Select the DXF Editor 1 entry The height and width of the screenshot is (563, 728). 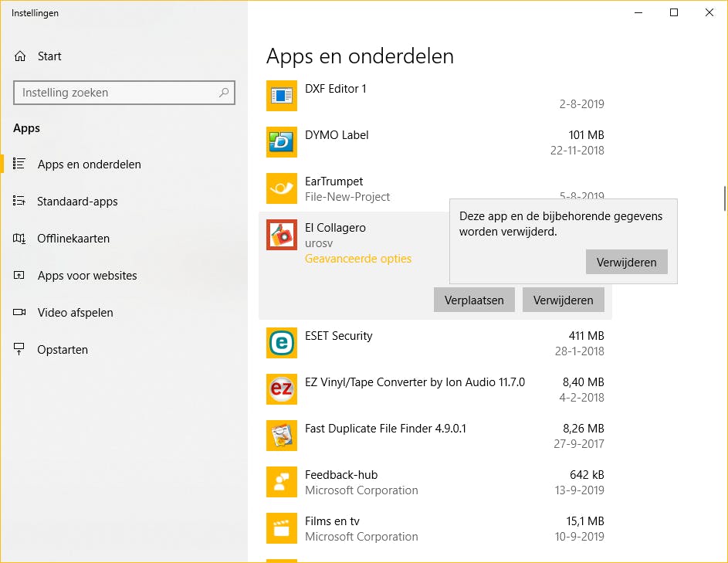point(435,96)
